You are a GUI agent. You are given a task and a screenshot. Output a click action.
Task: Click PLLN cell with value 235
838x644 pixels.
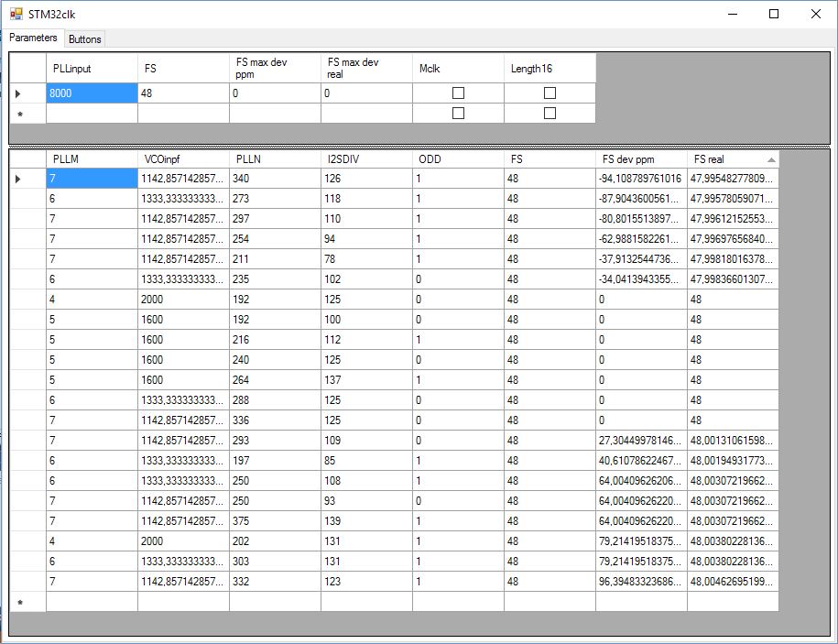pyautogui.click(x=275, y=279)
